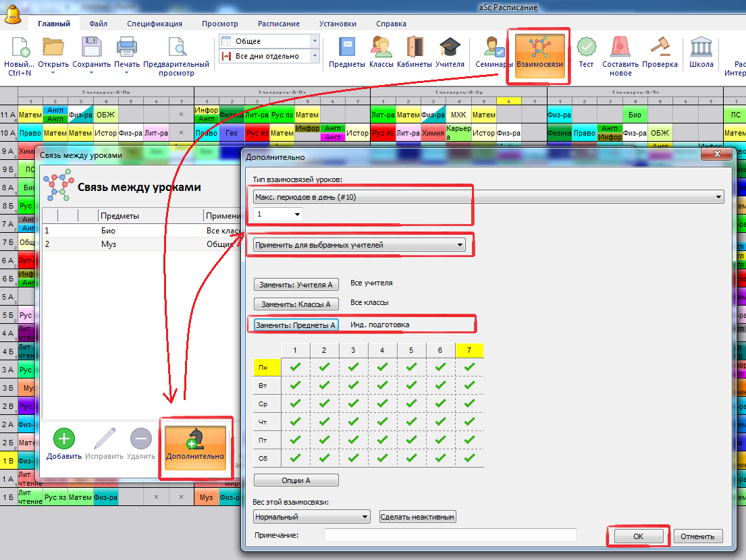Click the green Добавить plus icon
The height and width of the screenshot is (560, 746).
click(64, 440)
